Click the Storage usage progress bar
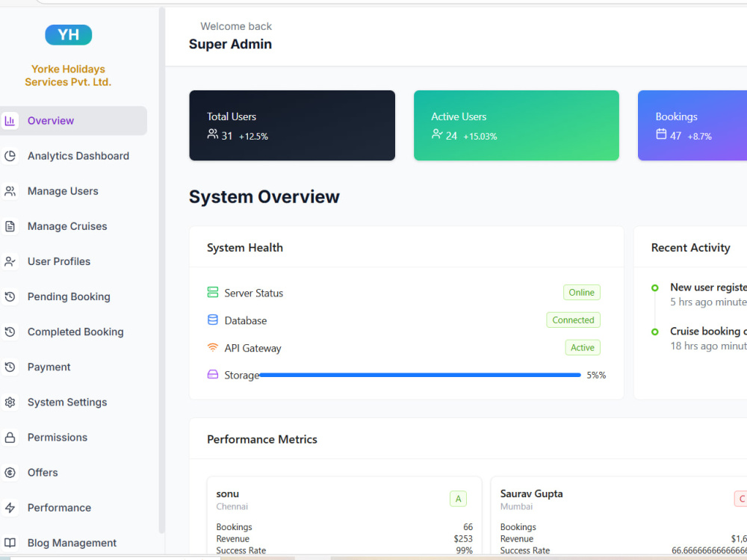747x560 pixels. (420, 376)
